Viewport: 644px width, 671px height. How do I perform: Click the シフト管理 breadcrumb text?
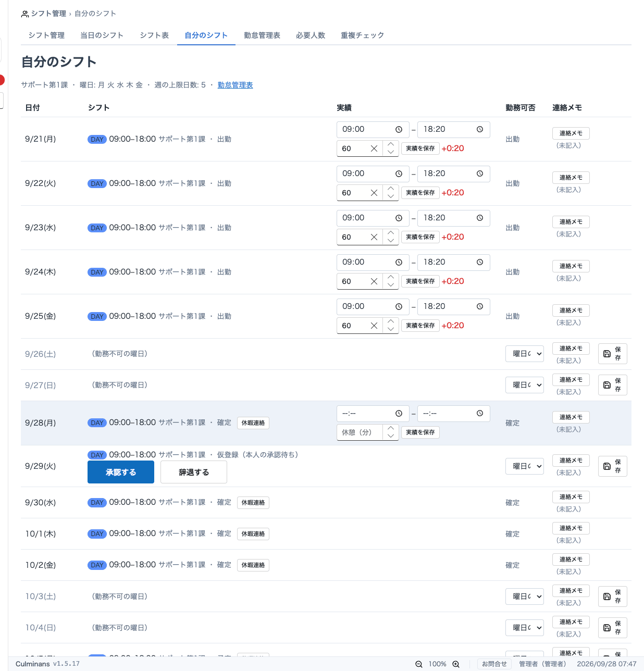tap(49, 14)
